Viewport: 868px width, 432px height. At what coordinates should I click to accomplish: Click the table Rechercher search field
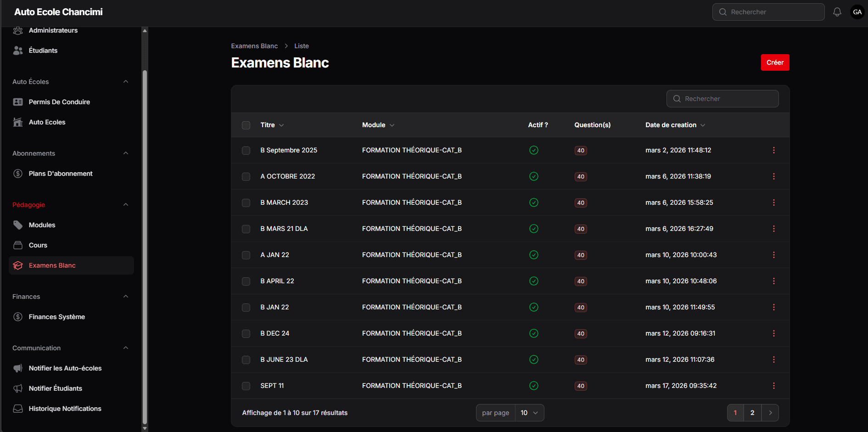click(x=722, y=99)
